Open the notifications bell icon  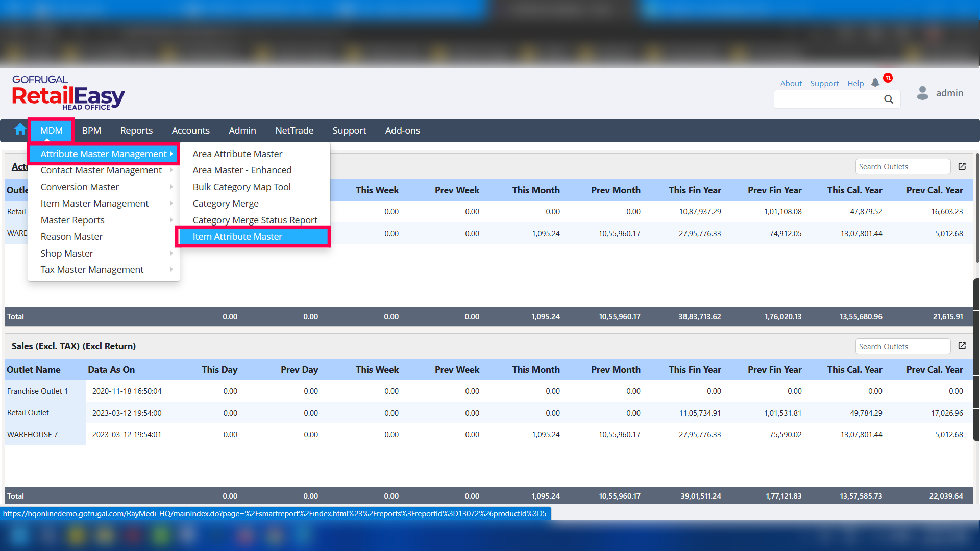tap(875, 83)
